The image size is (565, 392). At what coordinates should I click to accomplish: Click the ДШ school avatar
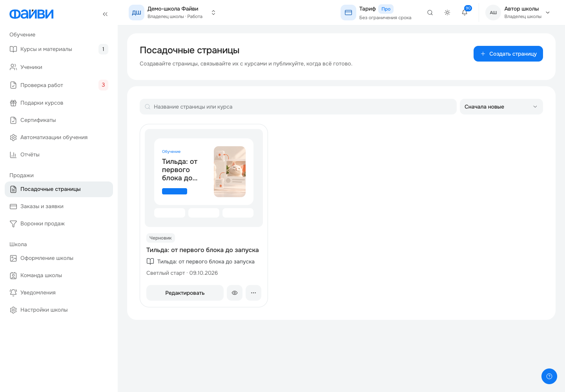click(137, 13)
